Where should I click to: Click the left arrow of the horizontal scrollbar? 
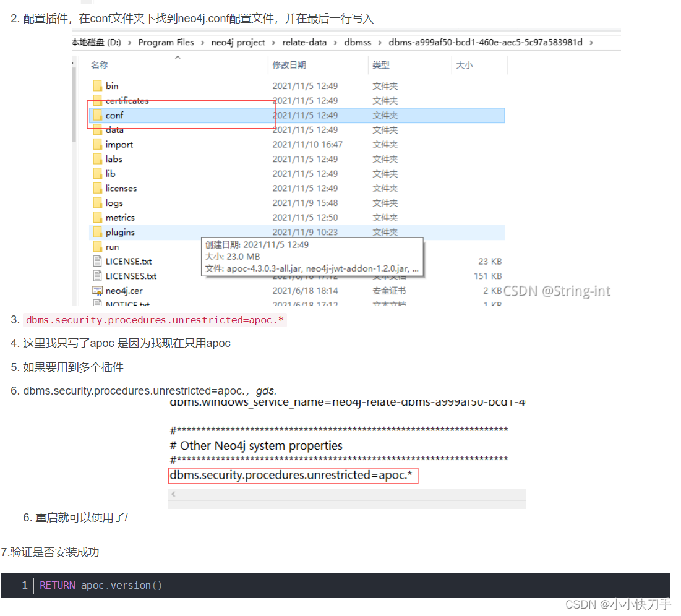coord(173,494)
